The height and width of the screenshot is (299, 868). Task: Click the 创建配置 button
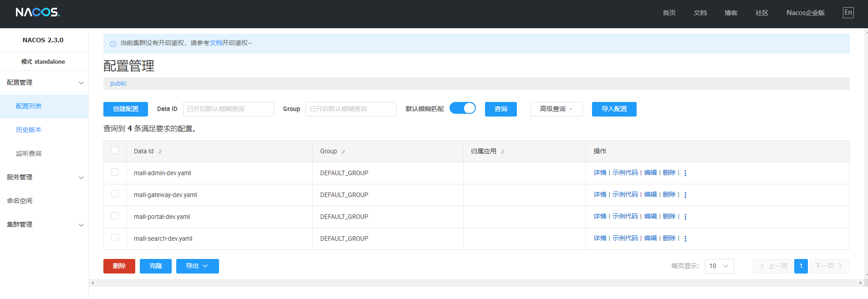tap(126, 109)
